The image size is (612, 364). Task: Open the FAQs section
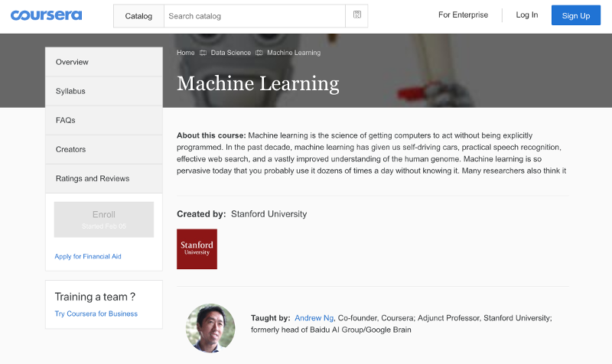pos(104,120)
